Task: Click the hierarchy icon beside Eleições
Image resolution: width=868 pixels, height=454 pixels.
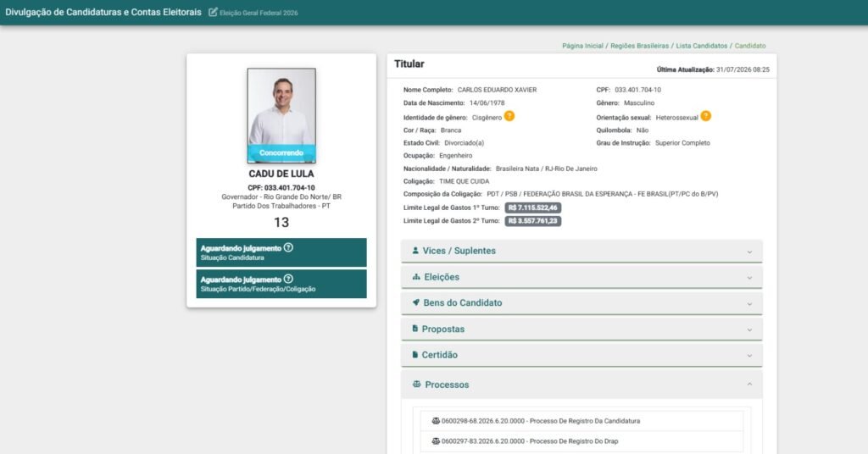Action: 416,277
